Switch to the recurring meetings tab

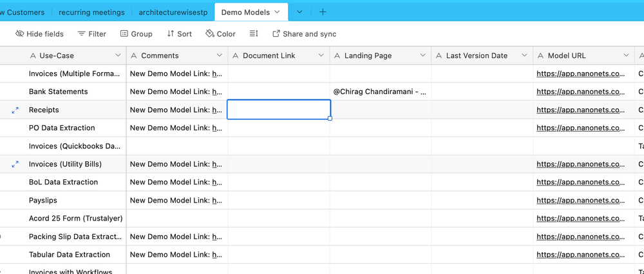click(91, 12)
